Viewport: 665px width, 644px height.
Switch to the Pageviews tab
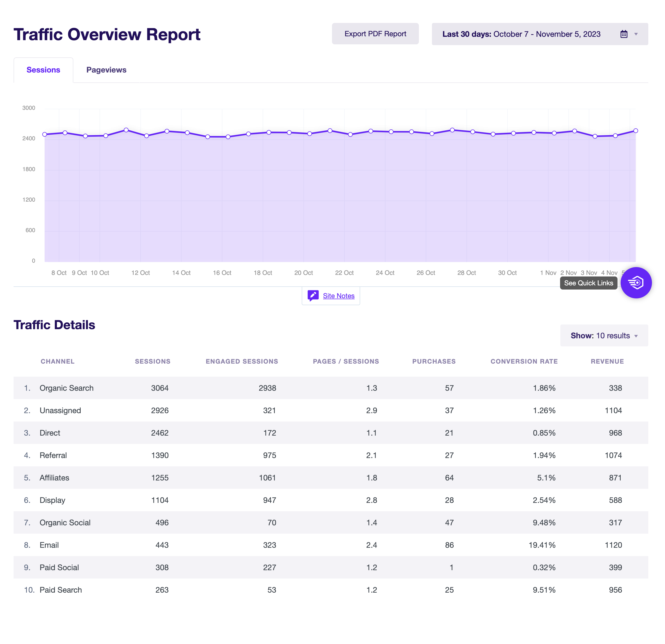pyautogui.click(x=106, y=70)
